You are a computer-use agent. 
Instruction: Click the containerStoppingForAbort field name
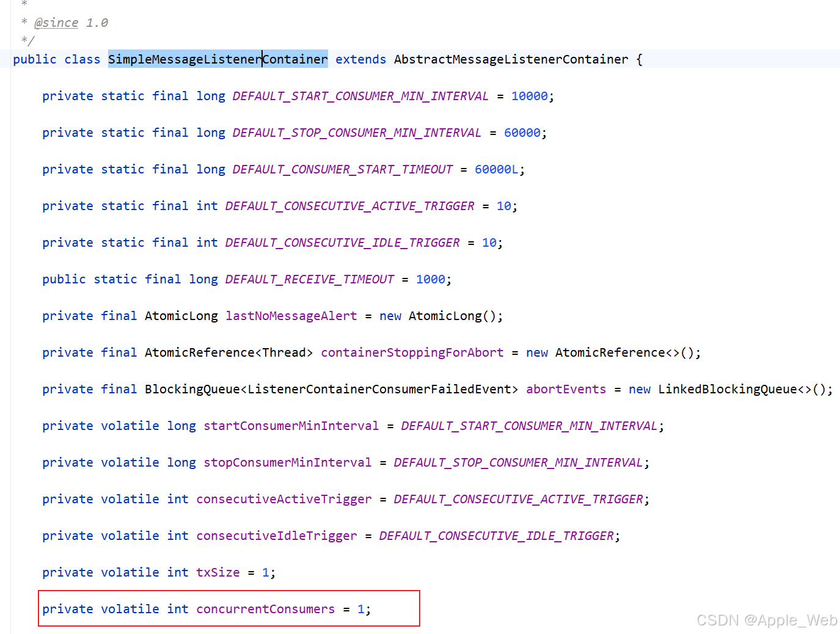[x=412, y=352]
